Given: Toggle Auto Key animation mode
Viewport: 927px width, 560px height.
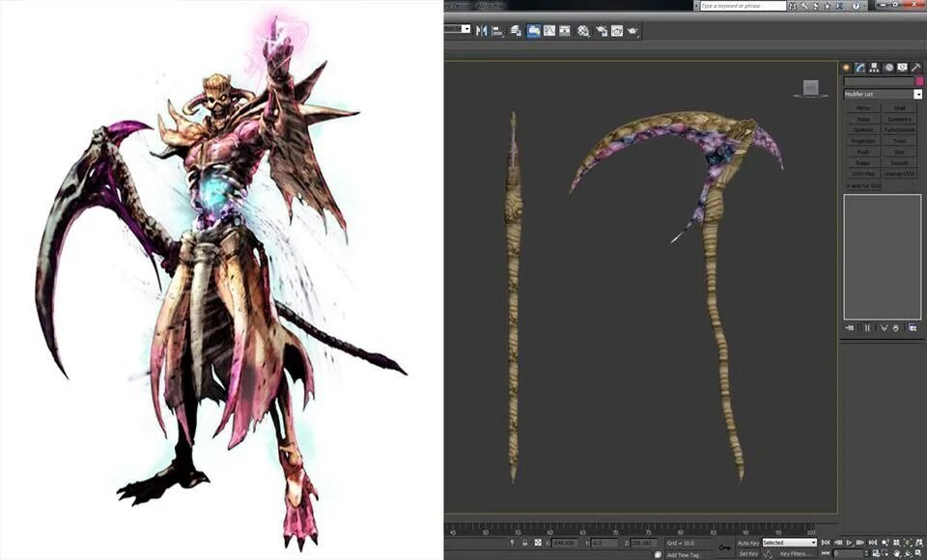Looking at the screenshot, I should pyautogui.click(x=748, y=543).
